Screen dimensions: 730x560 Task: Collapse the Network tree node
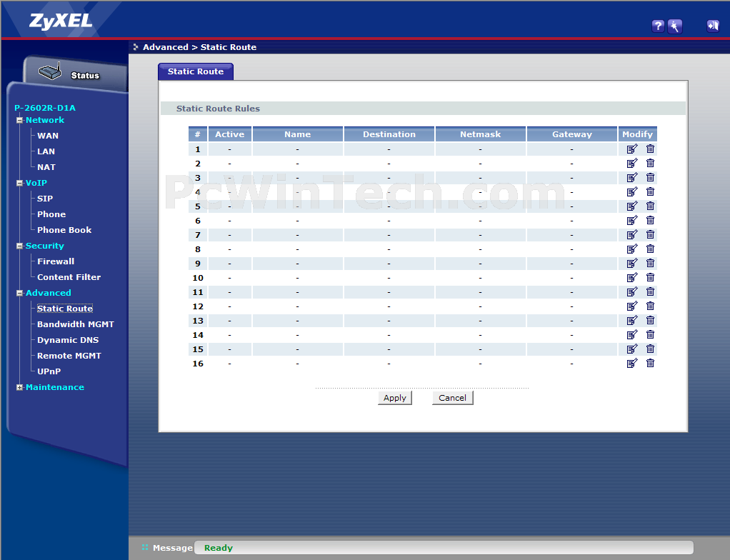pos(19,120)
